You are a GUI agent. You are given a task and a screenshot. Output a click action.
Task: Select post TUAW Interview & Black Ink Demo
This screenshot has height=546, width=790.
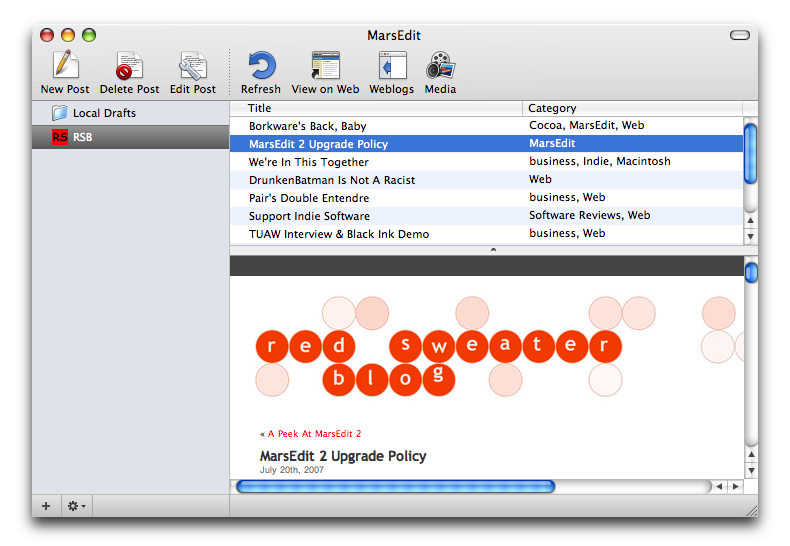tap(339, 234)
